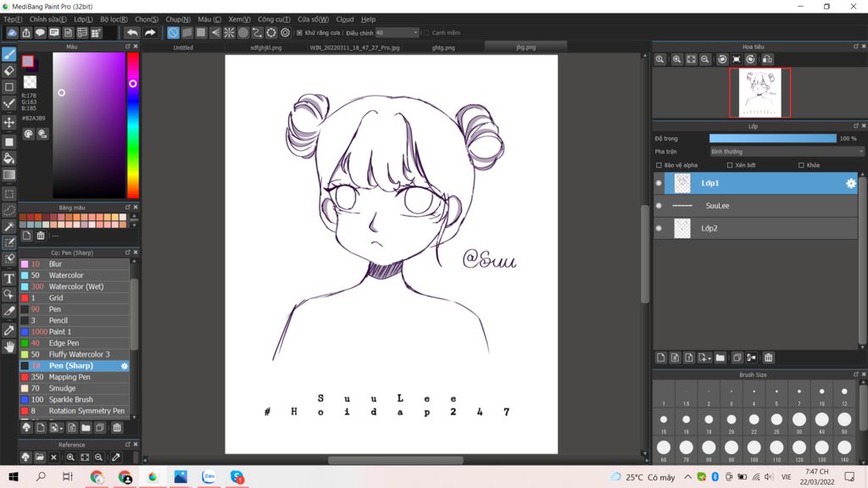Select the Move tool
The width and height of the screenshot is (868, 488).
[8, 123]
